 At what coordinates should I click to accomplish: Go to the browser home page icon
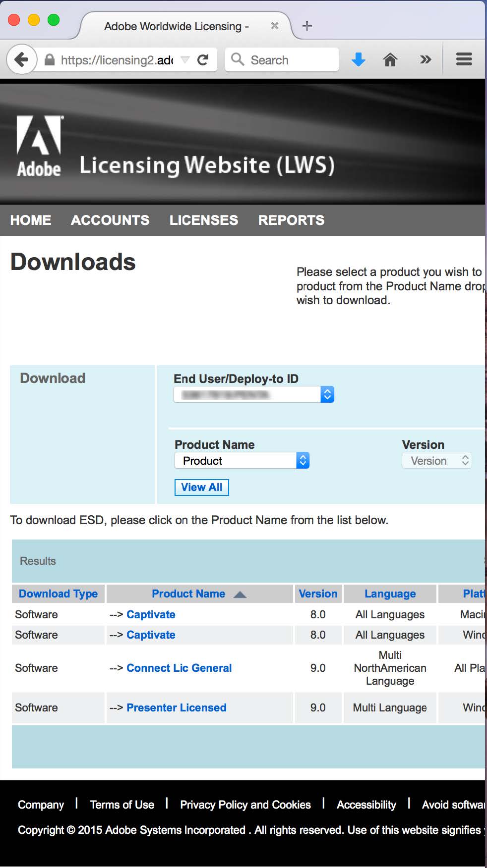(390, 60)
